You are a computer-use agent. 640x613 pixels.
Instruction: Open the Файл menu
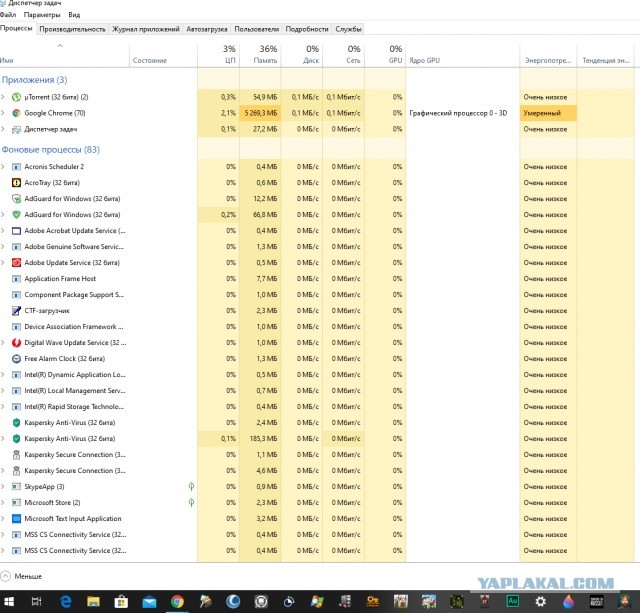click(8, 15)
